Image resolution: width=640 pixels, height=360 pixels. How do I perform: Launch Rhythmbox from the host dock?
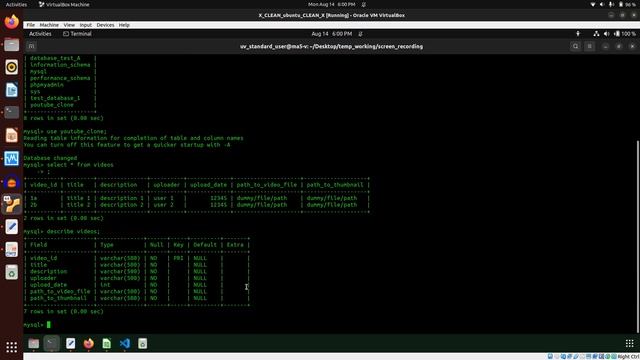click(x=11, y=67)
